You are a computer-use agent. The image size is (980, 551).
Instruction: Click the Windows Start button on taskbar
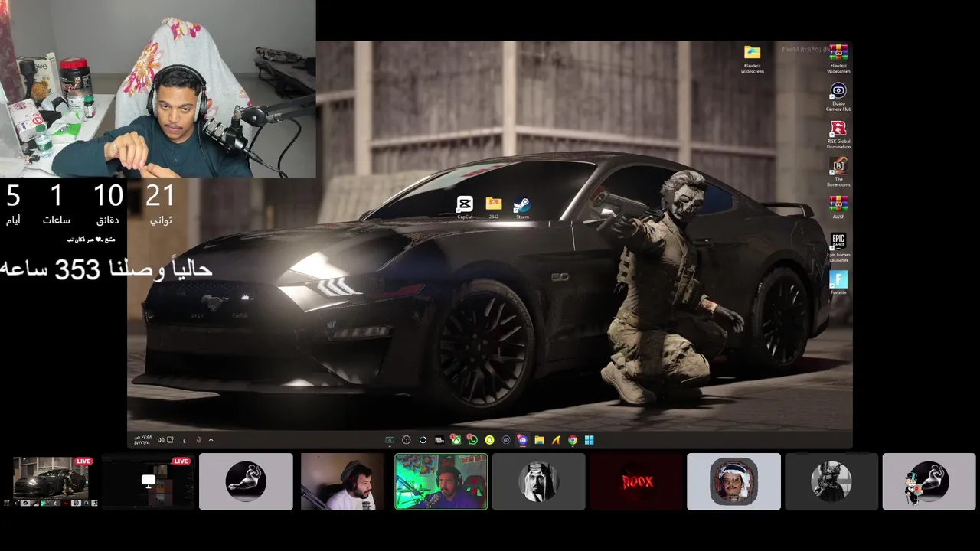[590, 440]
